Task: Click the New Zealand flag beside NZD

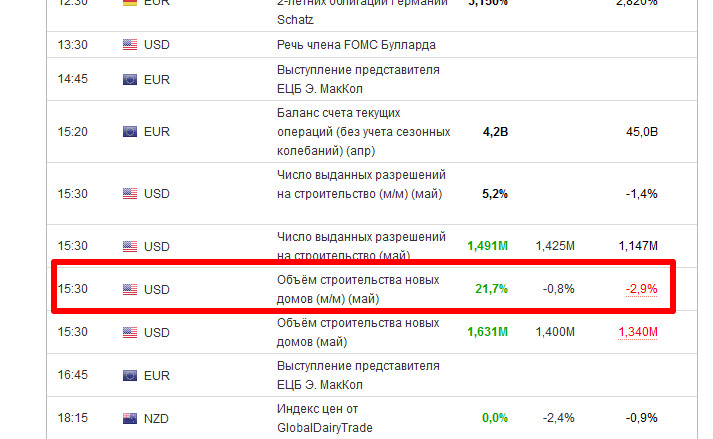Action: (x=130, y=418)
